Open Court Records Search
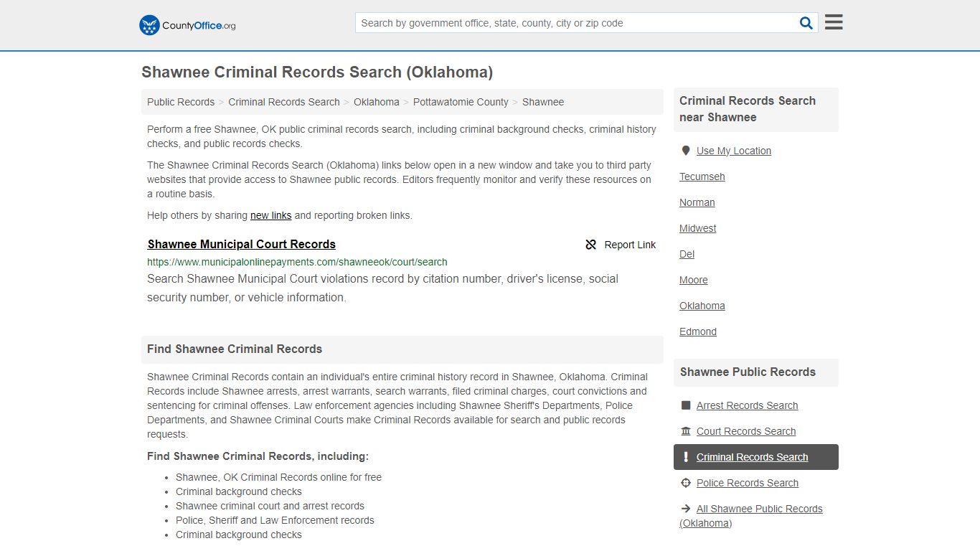This screenshot has width=980, height=551. (x=746, y=431)
